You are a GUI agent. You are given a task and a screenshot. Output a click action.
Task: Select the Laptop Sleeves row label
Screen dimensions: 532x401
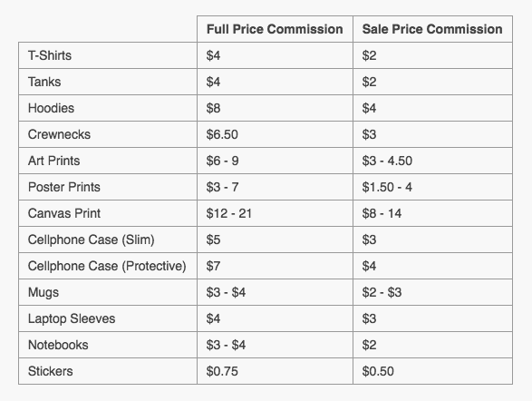72,318
